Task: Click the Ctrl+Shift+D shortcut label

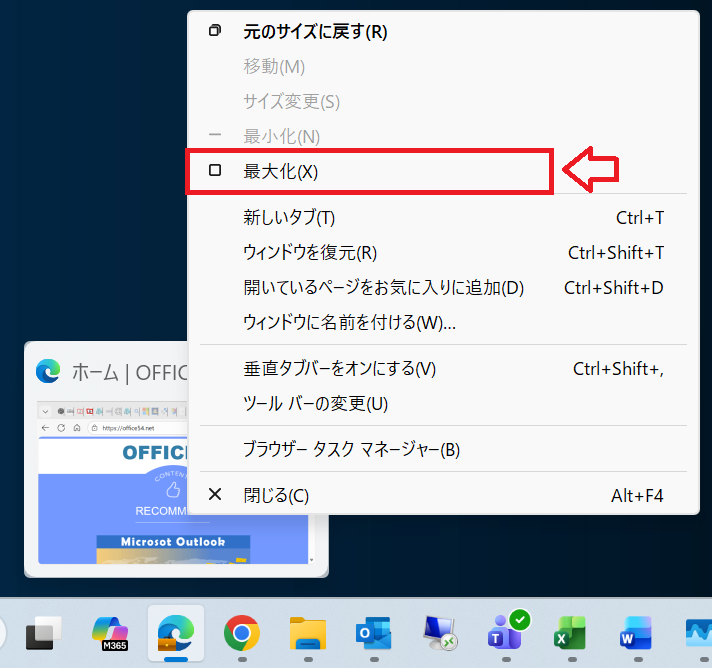Action: tap(613, 287)
